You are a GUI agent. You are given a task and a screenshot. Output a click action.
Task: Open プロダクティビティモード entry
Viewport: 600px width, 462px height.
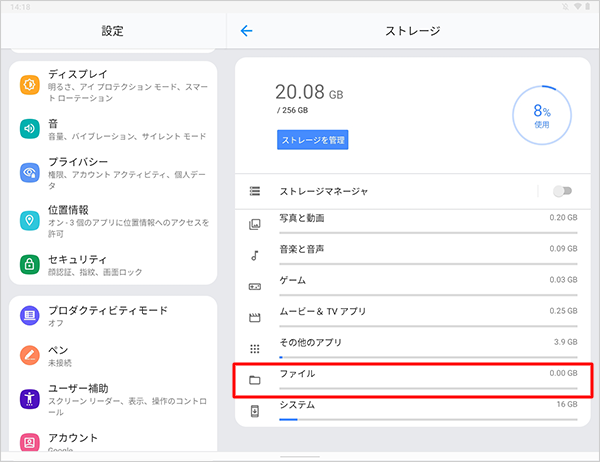coord(113,316)
